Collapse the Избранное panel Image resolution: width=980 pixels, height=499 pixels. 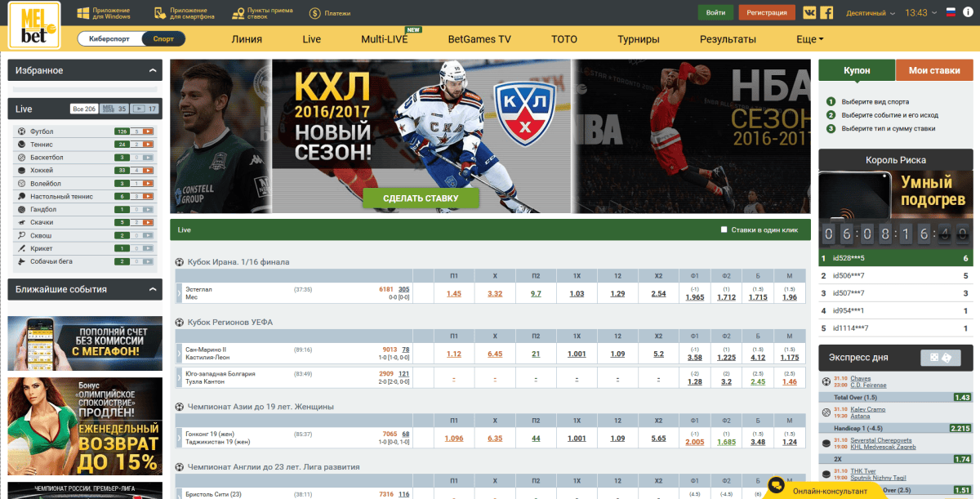click(153, 71)
